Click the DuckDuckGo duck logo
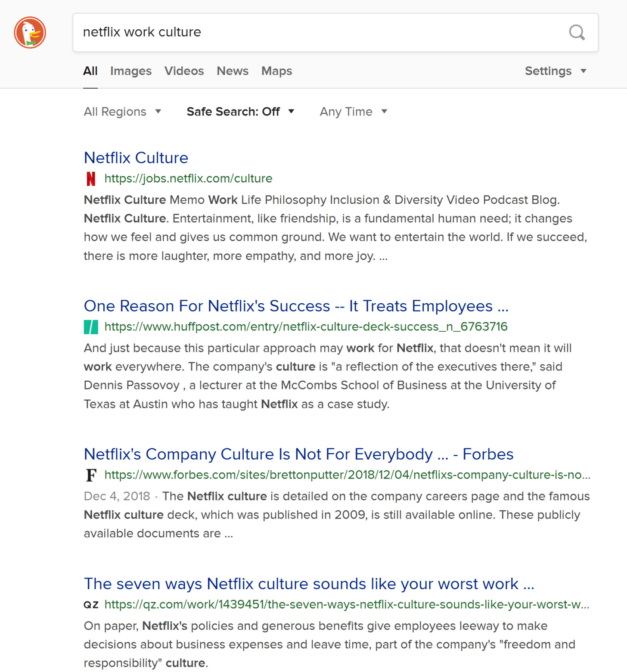 (30, 33)
